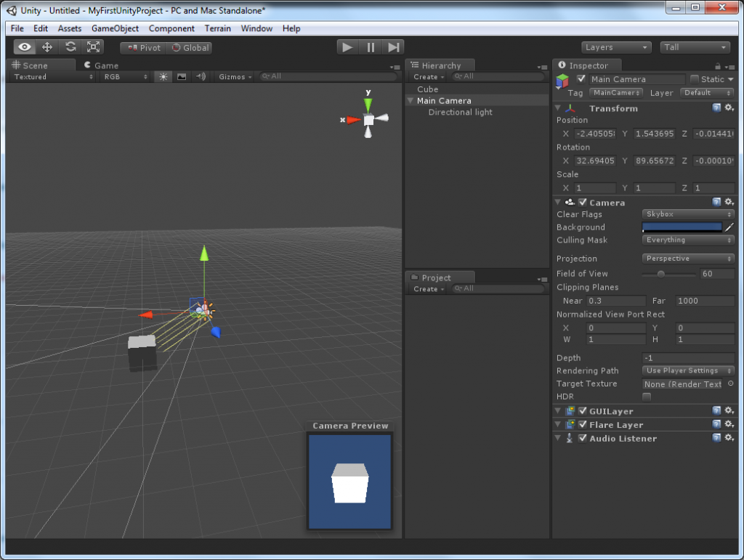Disable the Flare Layer checkbox

point(583,425)
